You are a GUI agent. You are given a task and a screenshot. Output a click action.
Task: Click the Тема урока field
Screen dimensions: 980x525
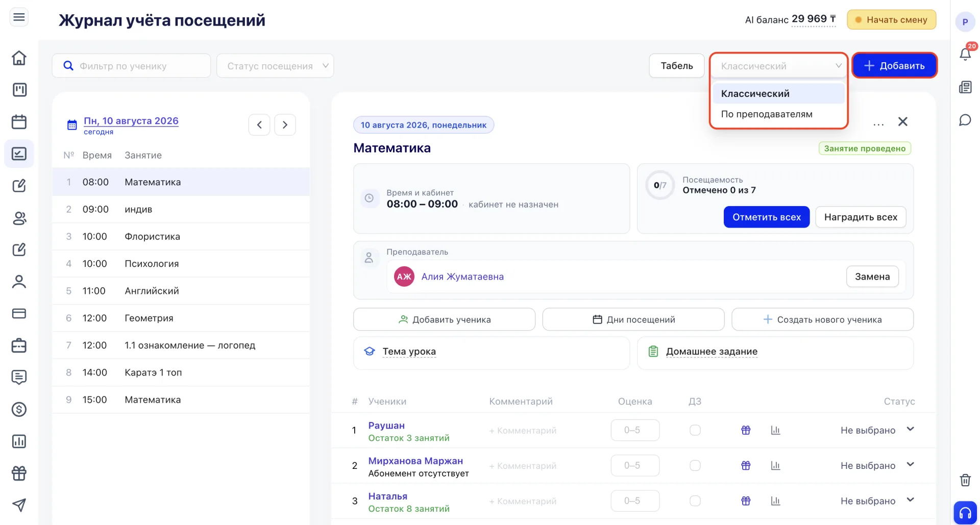pyautogui.click(x=492, y=353)
